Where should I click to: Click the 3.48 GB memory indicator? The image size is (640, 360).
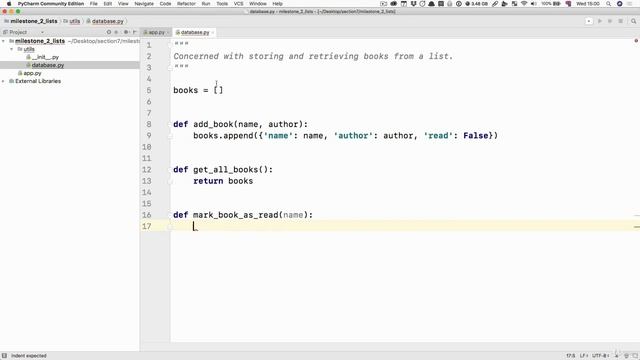[x=476, y=4]
